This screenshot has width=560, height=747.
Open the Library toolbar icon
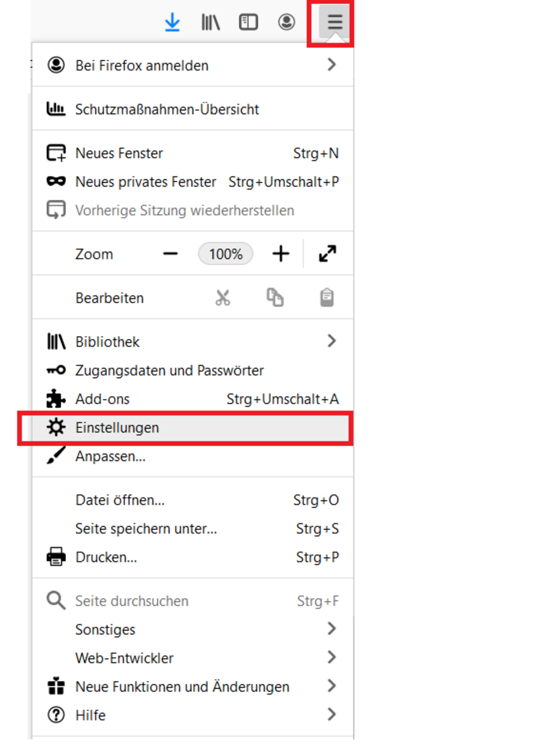click(x=210, y=22)
